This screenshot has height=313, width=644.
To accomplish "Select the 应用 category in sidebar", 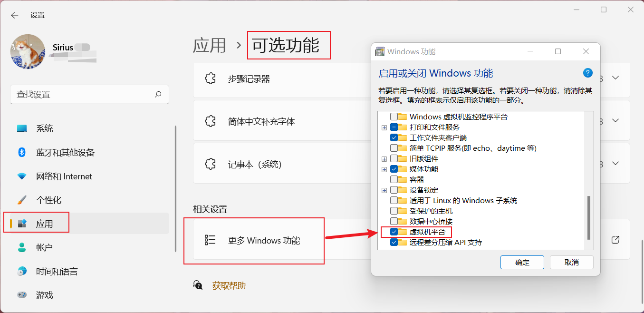I will point(89,224).
